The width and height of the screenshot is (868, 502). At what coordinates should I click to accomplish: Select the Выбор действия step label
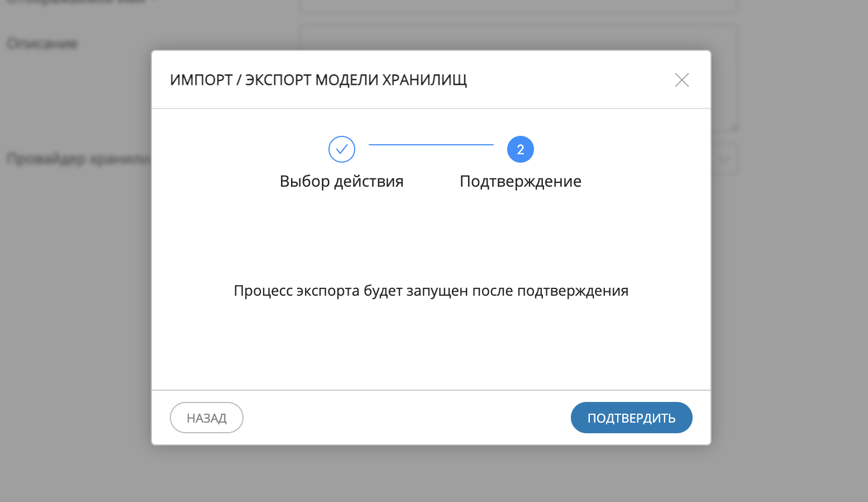click(x=341, y=181)
